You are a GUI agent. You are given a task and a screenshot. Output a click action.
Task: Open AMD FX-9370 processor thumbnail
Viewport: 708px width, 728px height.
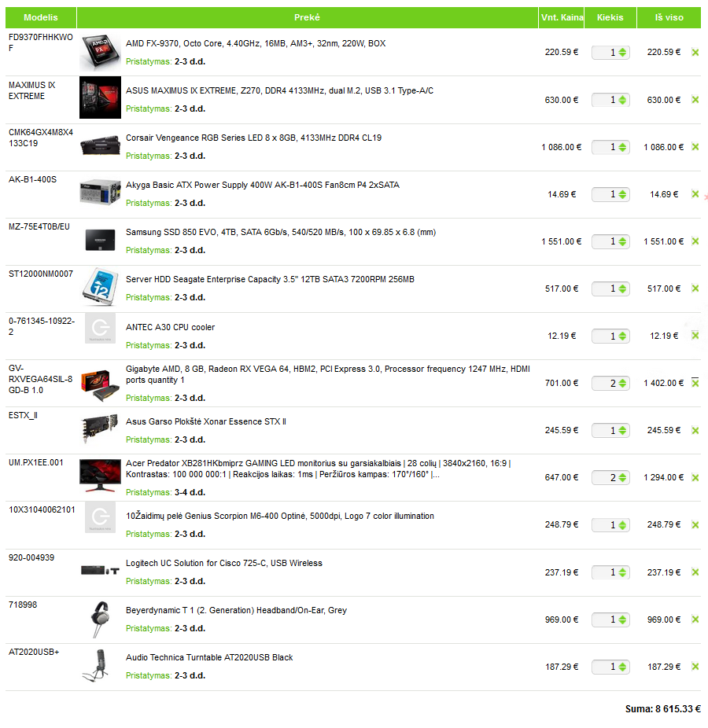[100, 52]
